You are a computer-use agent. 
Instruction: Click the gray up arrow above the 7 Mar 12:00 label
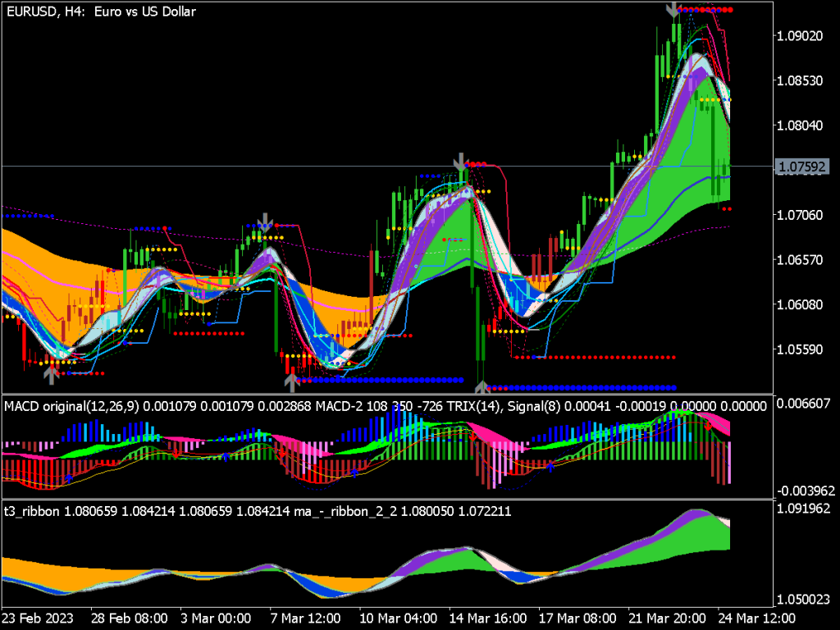291,381
